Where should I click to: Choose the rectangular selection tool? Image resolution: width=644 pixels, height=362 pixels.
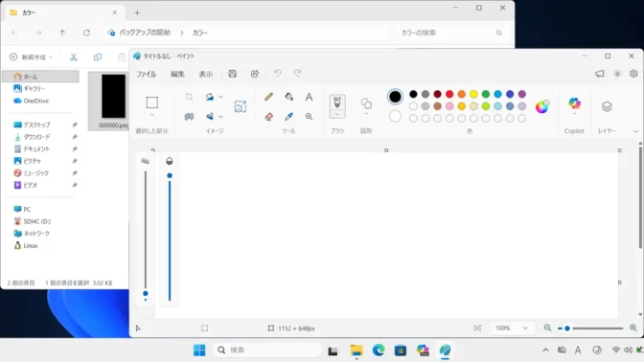click(152, 102)
